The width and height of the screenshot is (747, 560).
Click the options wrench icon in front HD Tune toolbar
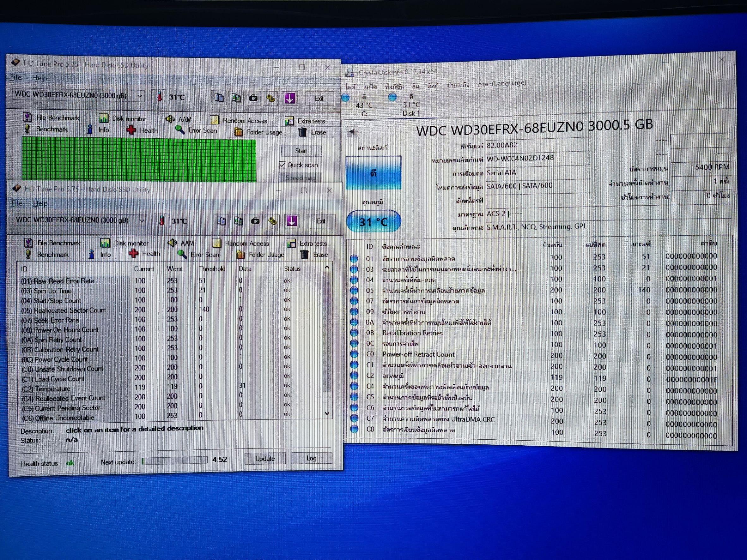point(272,221)
